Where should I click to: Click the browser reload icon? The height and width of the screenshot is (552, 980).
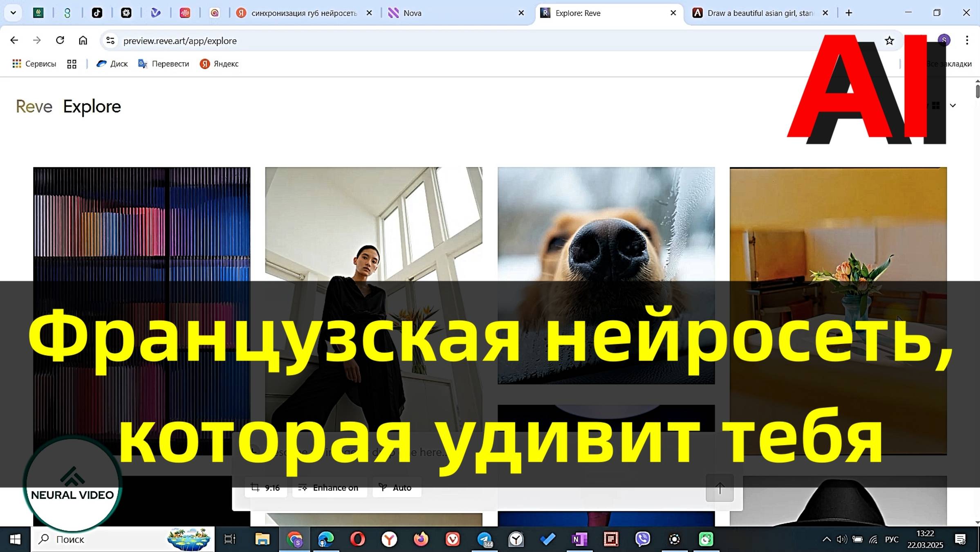click(60, 40)
